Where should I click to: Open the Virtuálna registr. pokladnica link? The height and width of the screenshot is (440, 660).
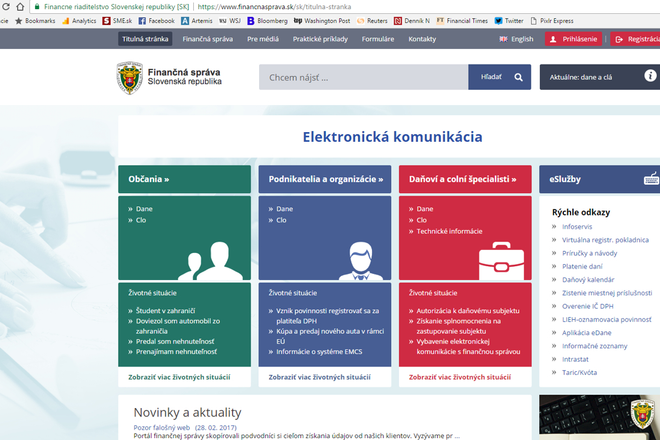(605, 240)
